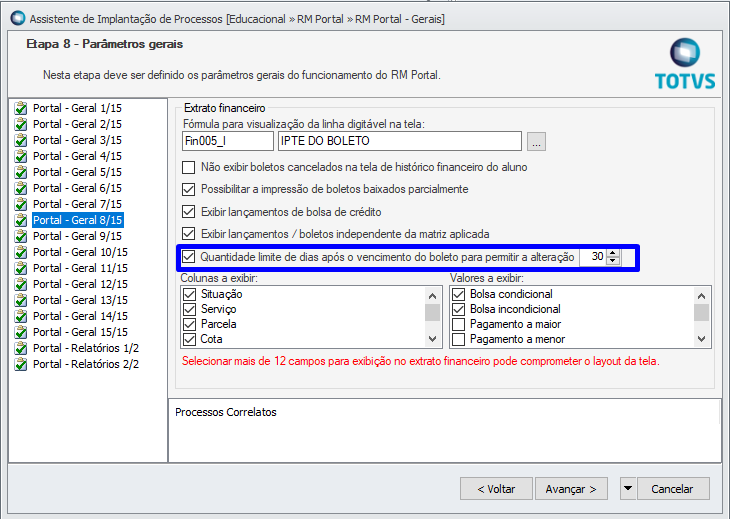Uncheck Cota column checkbox
This screenshot has width=730, height=519.
(x=189, y=339)
